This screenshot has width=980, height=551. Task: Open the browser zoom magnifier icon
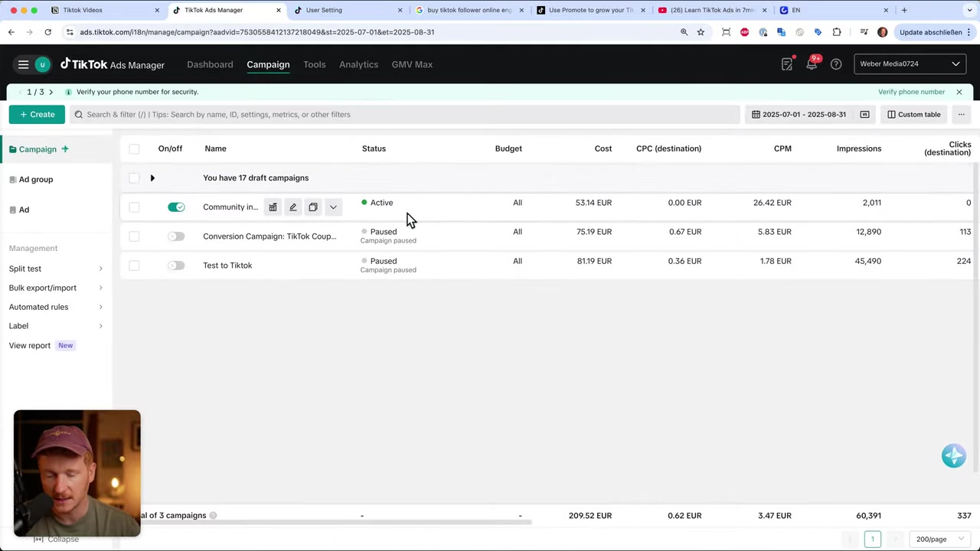click(x=684, y=32)
